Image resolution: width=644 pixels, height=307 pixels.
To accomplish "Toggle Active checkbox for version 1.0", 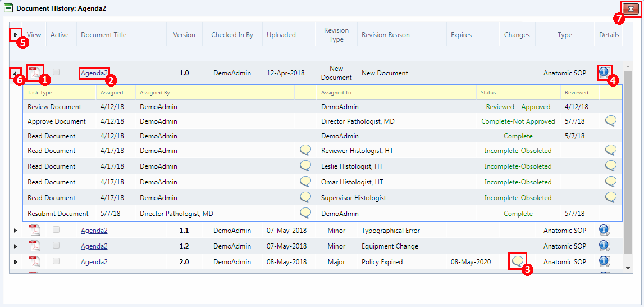I will pyautogui.click(x=56, y=71).
